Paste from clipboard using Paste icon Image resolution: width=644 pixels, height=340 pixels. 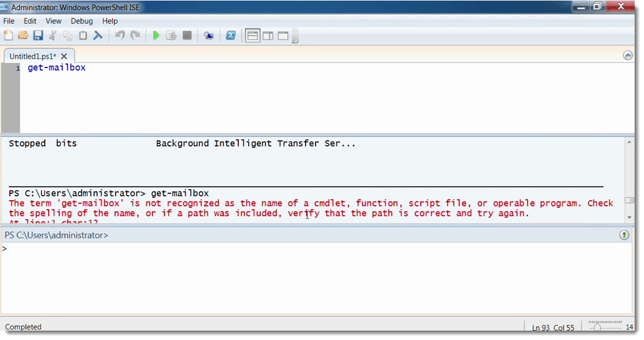[x=83, y=36]
